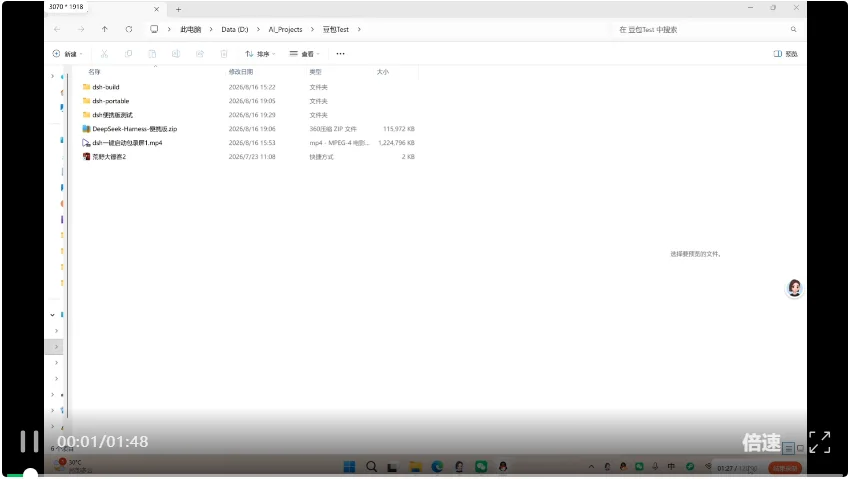This screenshot has height=479, width=849.
Task: Select 此电脑 in the breadcrumb path
Action: 190,29
